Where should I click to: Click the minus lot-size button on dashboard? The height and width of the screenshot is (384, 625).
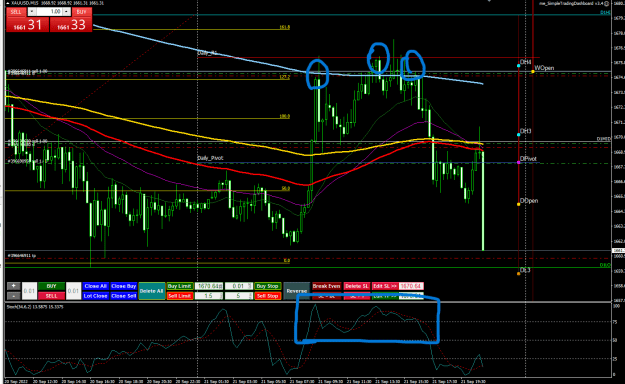click(x=13, y=296)
